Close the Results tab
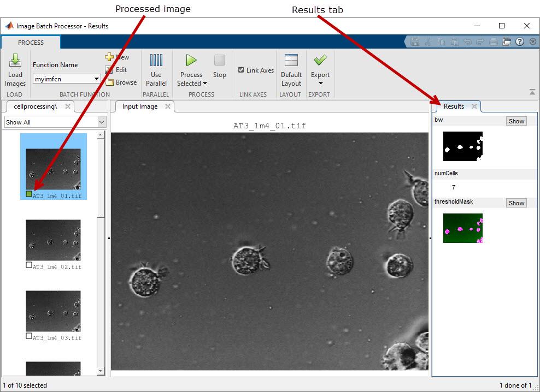540x392 pixels. coord(474,106)
